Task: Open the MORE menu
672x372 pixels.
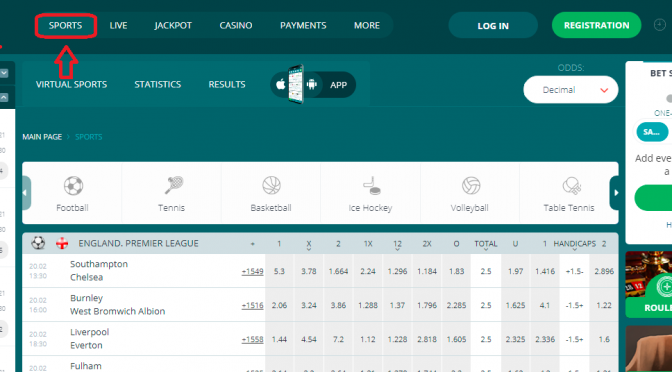Action: [x=367, y=26]
